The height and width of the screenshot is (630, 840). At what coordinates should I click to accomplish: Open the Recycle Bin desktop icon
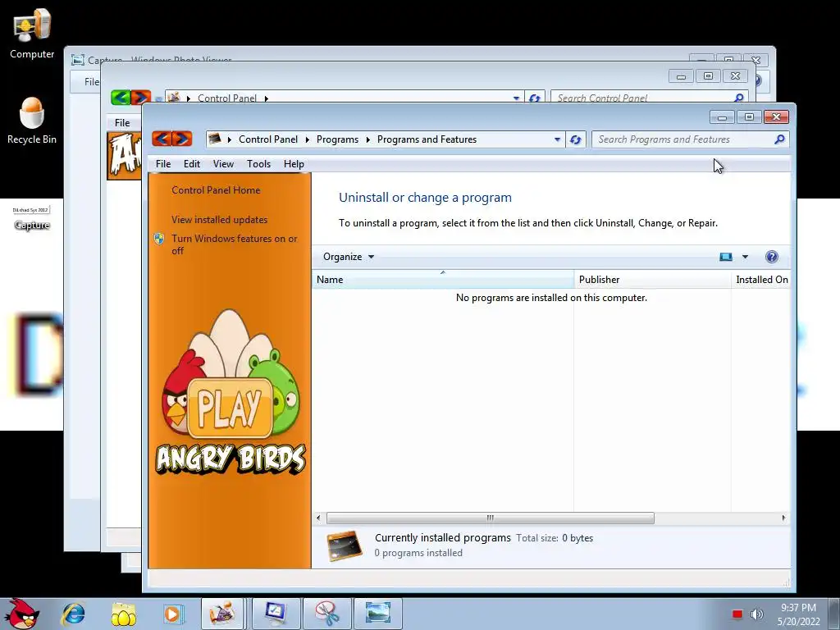(32, 121)
